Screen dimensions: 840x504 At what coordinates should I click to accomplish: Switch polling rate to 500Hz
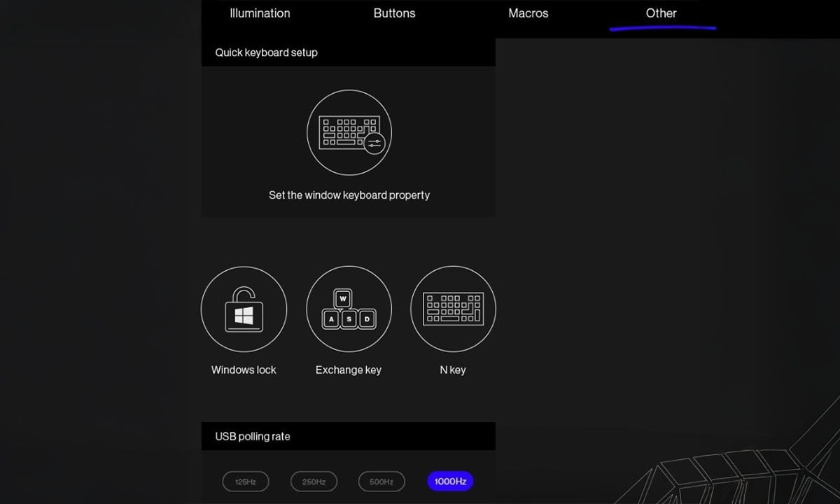click(x=381, y=482)
